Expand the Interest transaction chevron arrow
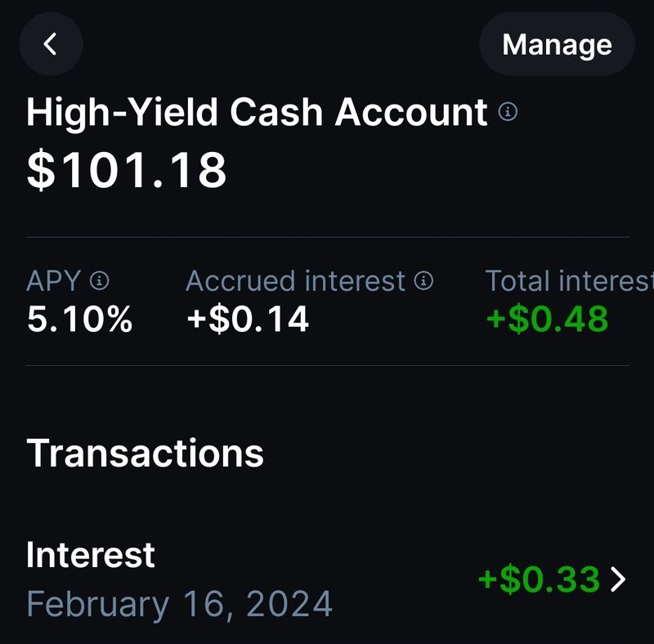The width and height of the screenshot is (654, 644). pos(618,579)
